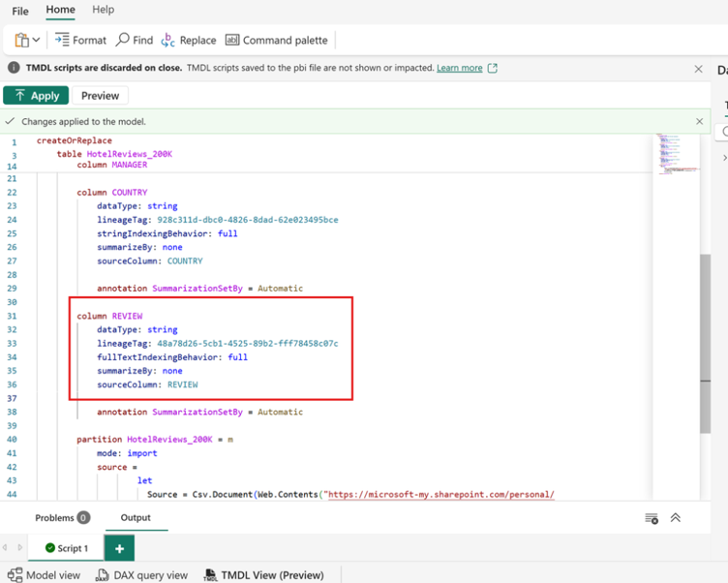The height and width of the screenshot is (583, 728).
Task: Click sourceColumn: REVIEW line
Action: point(147,384)
